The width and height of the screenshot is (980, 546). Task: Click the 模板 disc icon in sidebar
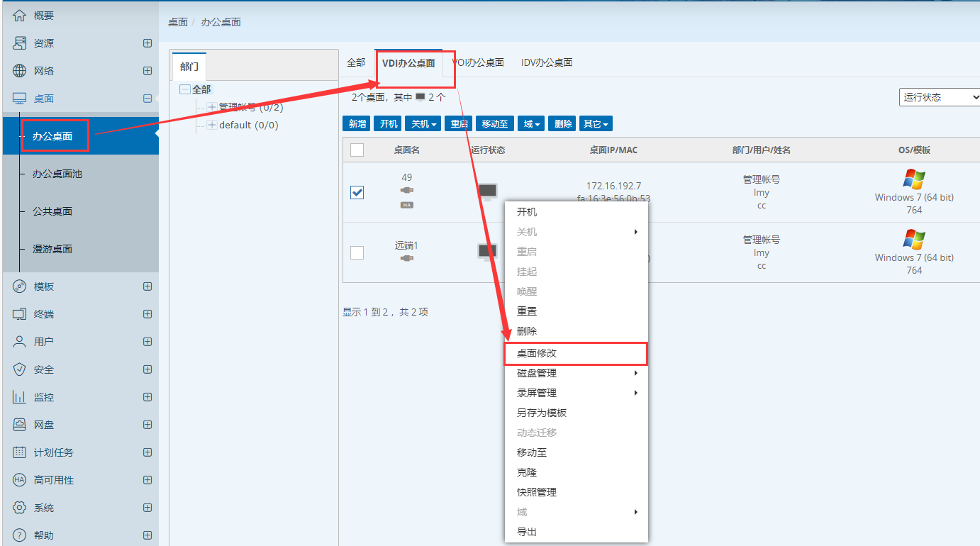point(20,286)
